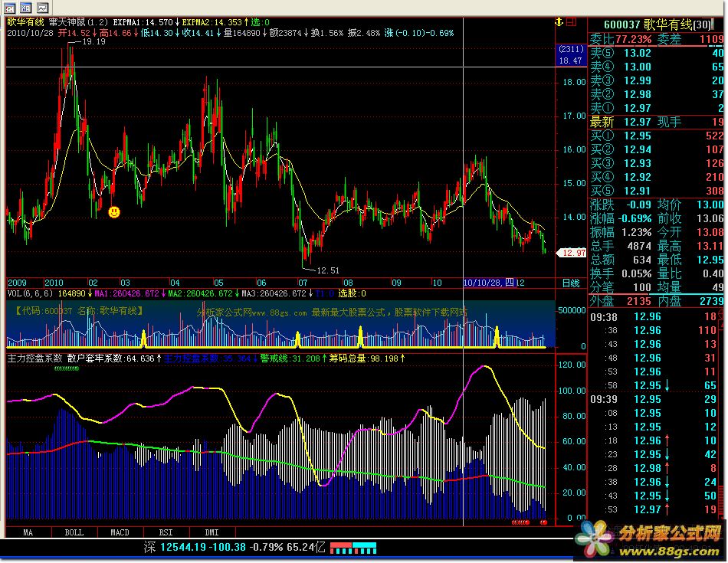This screenshot has height=563, width=728.
Task: Click the 筹码总量:98.198 readout
Action: tap(363, 358)
